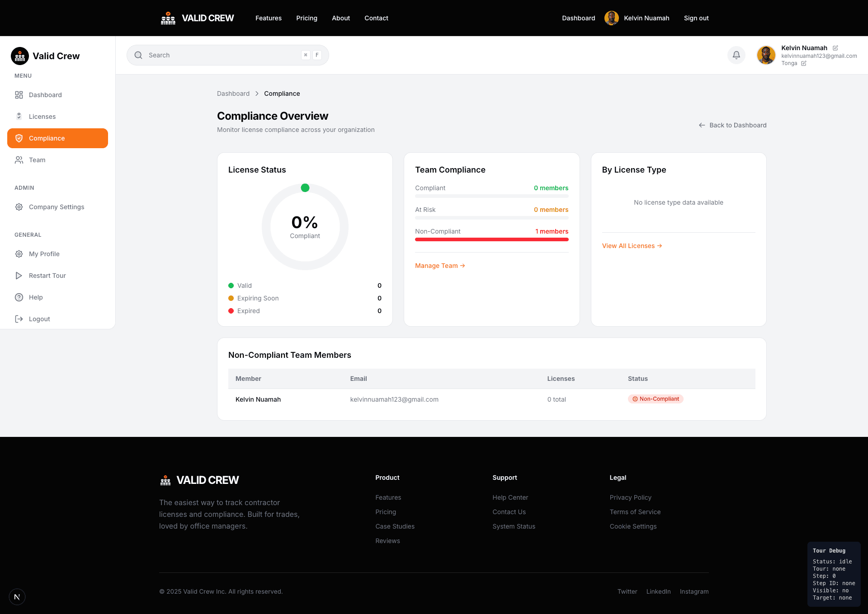Switch to the Pricing menu item
The height and width of the screenshot is (614, 868).
(307, 18)
